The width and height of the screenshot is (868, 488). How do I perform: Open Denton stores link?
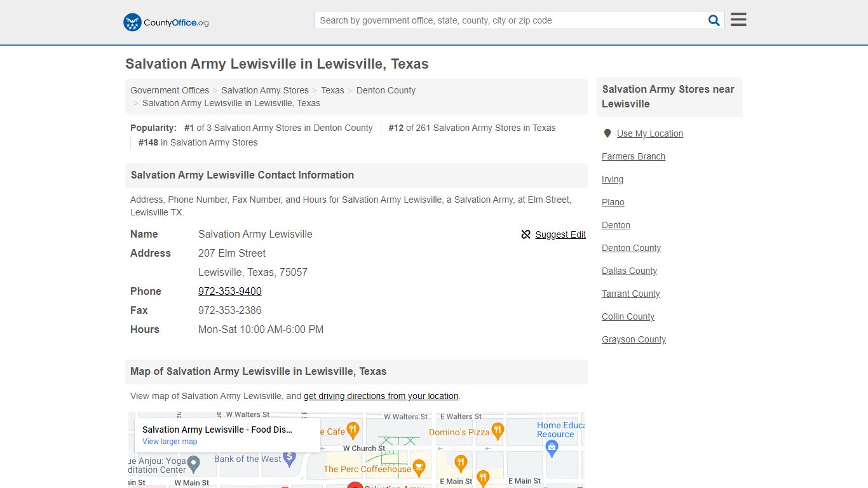coord(616,225)
